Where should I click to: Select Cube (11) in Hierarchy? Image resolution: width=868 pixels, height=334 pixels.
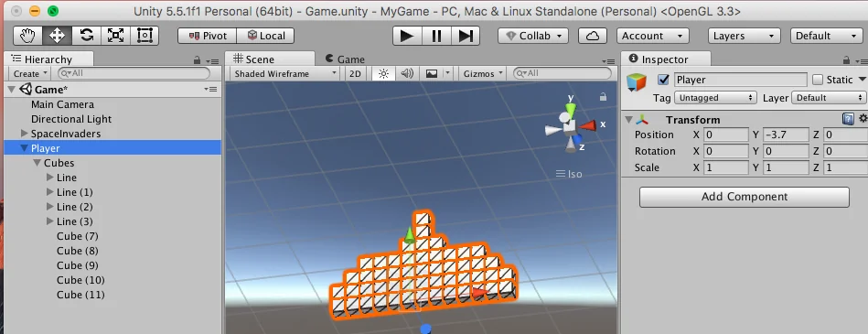(80, 295)
